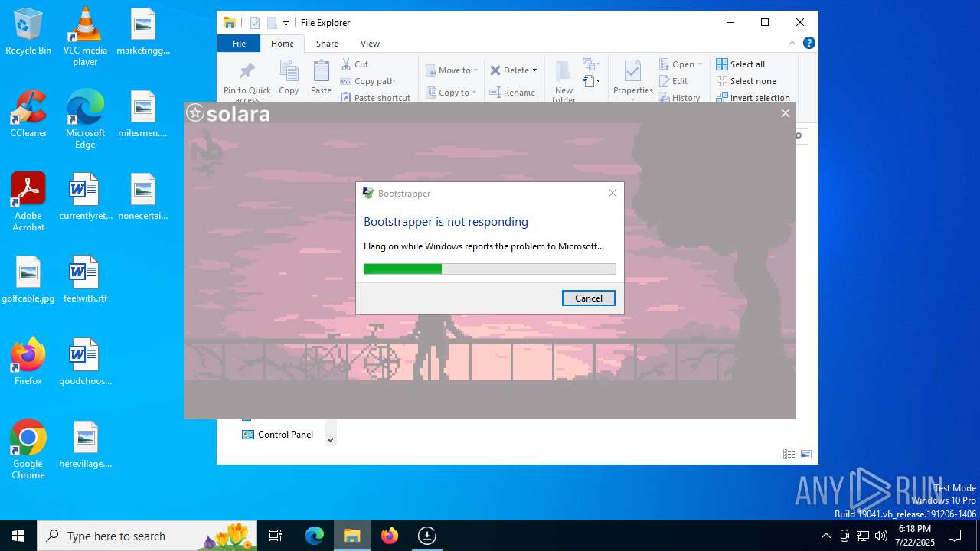Open CCleaner desktop icon
Screen dimensions: 980x551
[28, 114]
